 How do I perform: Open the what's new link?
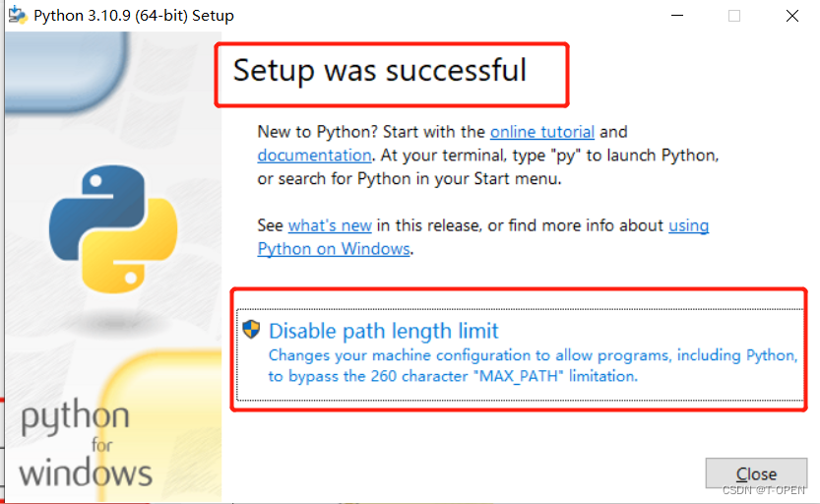coord(330,225)
